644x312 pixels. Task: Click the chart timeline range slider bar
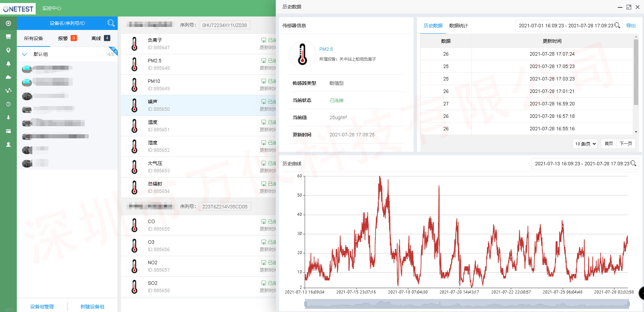[467, 304]
